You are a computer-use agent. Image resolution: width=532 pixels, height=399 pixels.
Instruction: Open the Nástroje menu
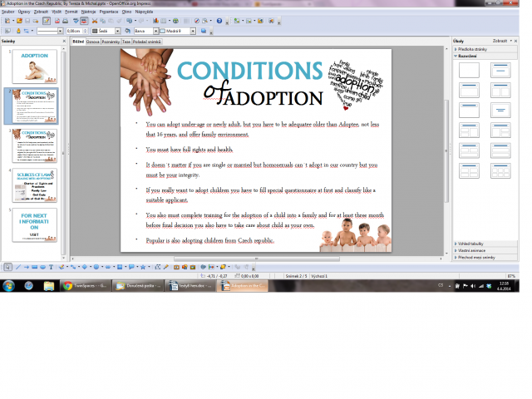(89, 12)
